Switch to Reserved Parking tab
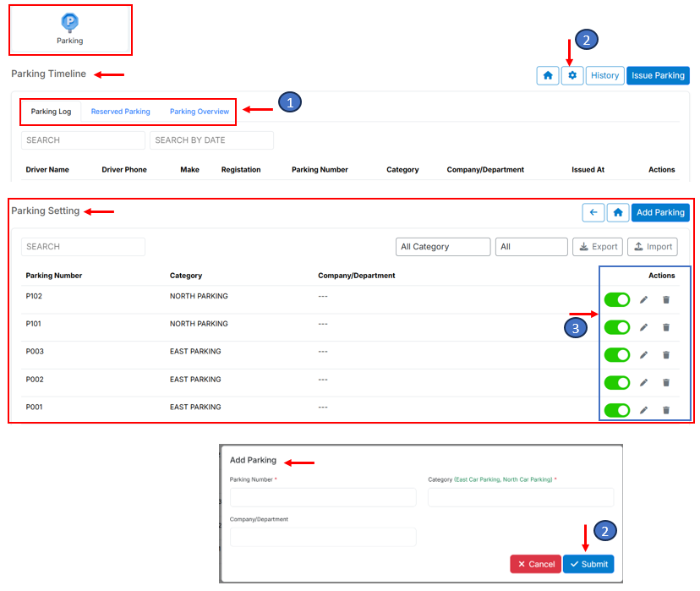700x591 pixels. (x=120, y=112)
